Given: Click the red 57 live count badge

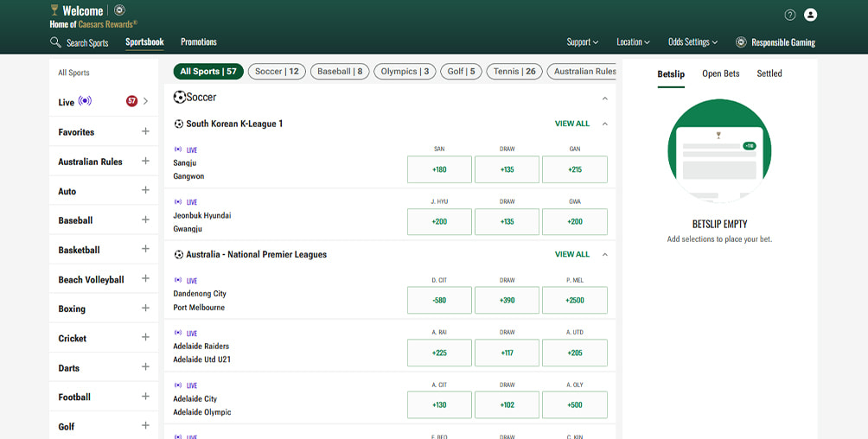Looking at the screenshot, I should 131,101.
